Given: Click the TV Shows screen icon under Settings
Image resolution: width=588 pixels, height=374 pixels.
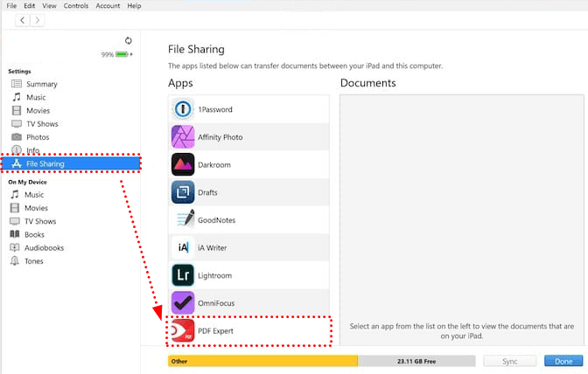Looking at the screenshot, I should [17, 123].
